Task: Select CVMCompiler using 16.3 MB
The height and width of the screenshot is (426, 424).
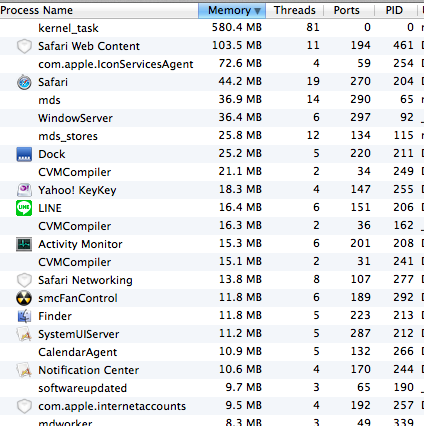Action: [x=75, y=226]
